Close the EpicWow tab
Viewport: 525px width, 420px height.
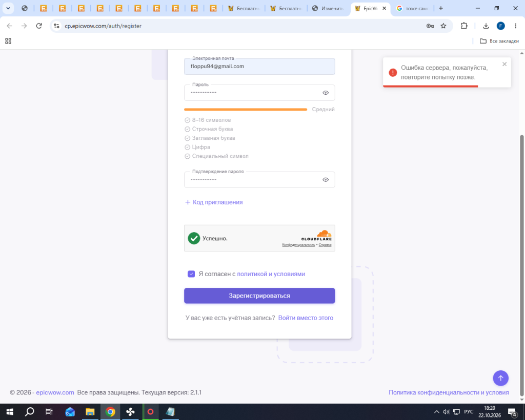pos(384,8)
